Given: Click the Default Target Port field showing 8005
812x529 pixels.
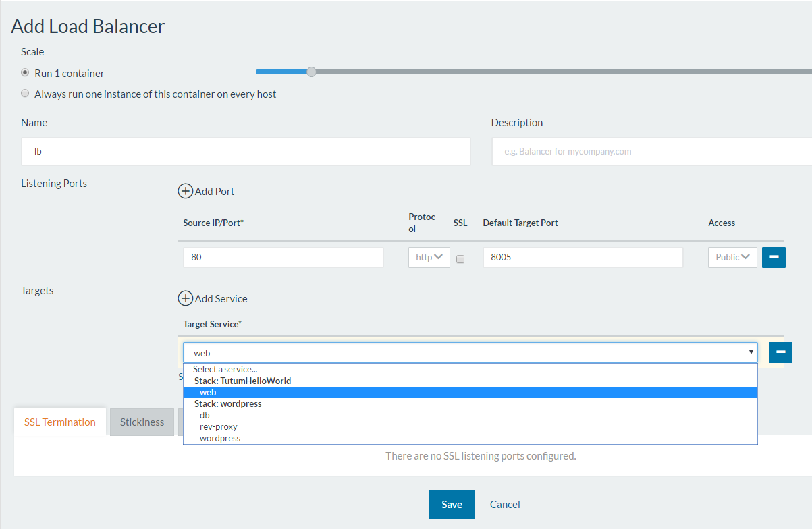Looking at the screenshot, I should (x=583, y=257).
